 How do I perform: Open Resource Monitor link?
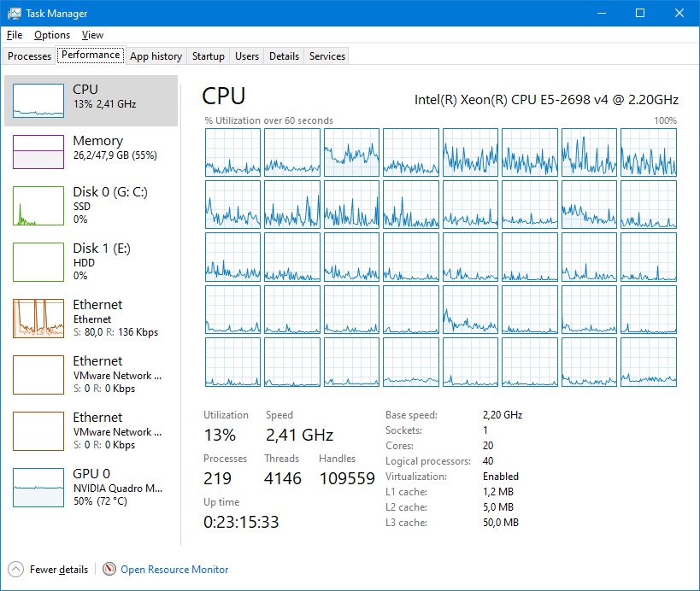click(174, 569)
